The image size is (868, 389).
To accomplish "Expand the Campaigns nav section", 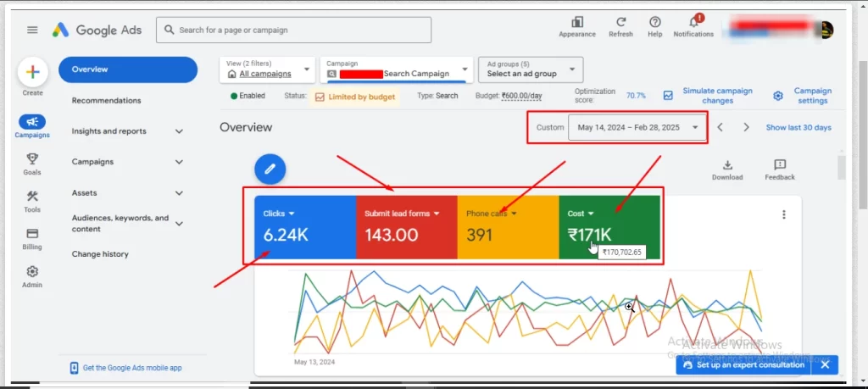I will click(179, 162).
